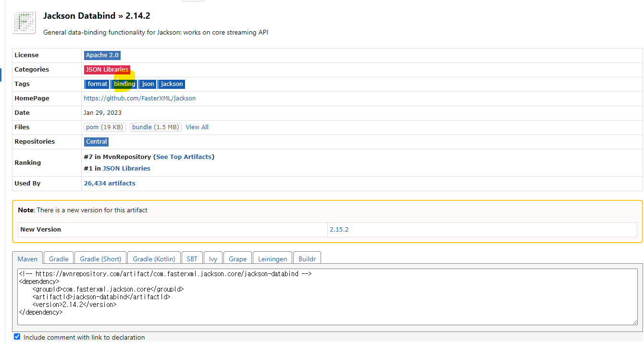Switch to the Gradle (Short) tab
Viewport: 644px width, 343px height.
(x=100, y=258)
